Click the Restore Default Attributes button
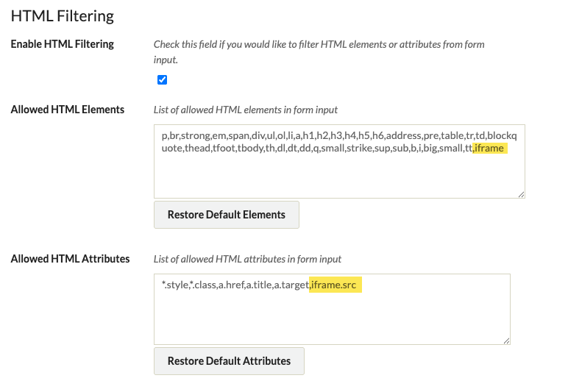The image size is (568, 392). pos(229,361)
